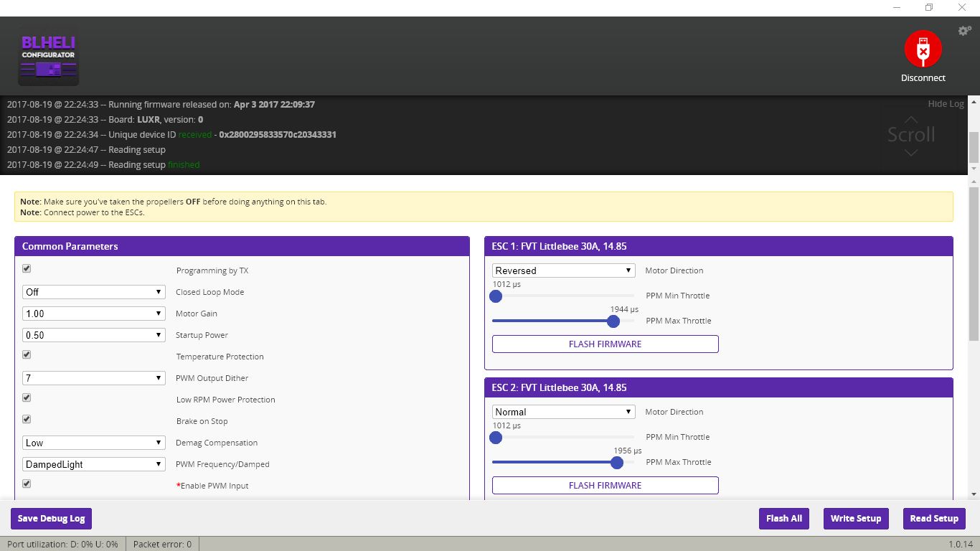
Task: Click the Write Setup button
Action: tap(856, 518)
